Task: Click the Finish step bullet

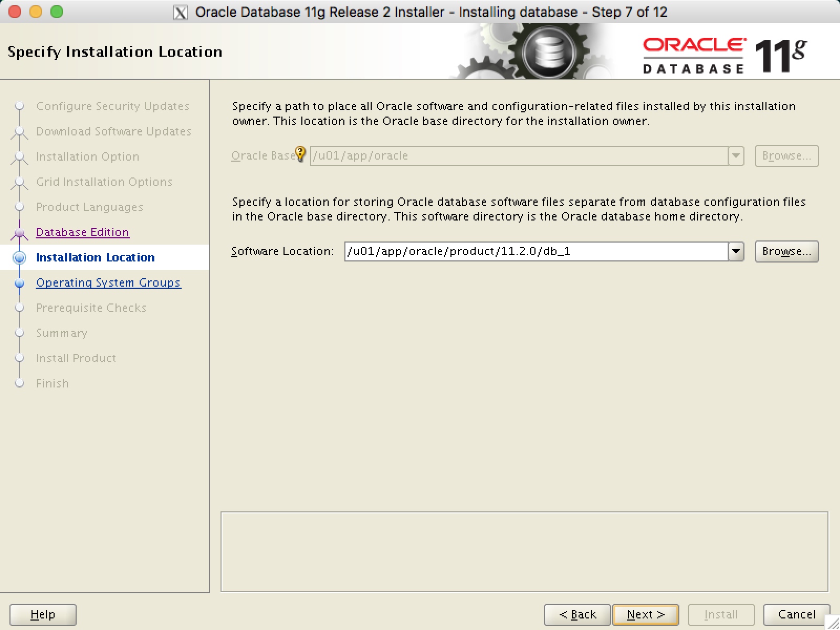Action: click(19, 383)
